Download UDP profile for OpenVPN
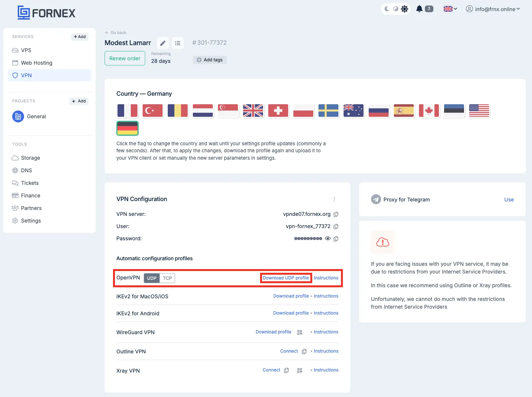Image resolution: width=532 pixels, height=397 pixels. [286, 278]
